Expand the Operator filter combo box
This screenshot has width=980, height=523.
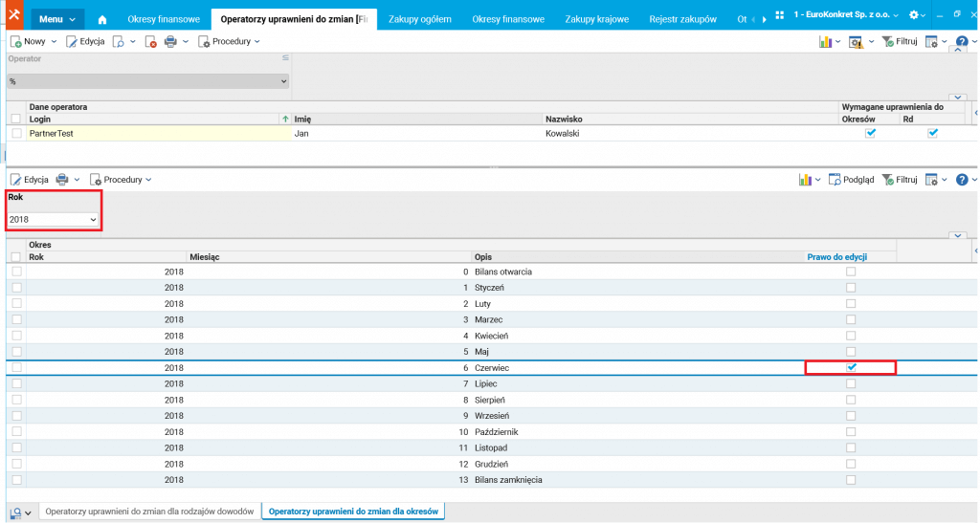point(148,81)
